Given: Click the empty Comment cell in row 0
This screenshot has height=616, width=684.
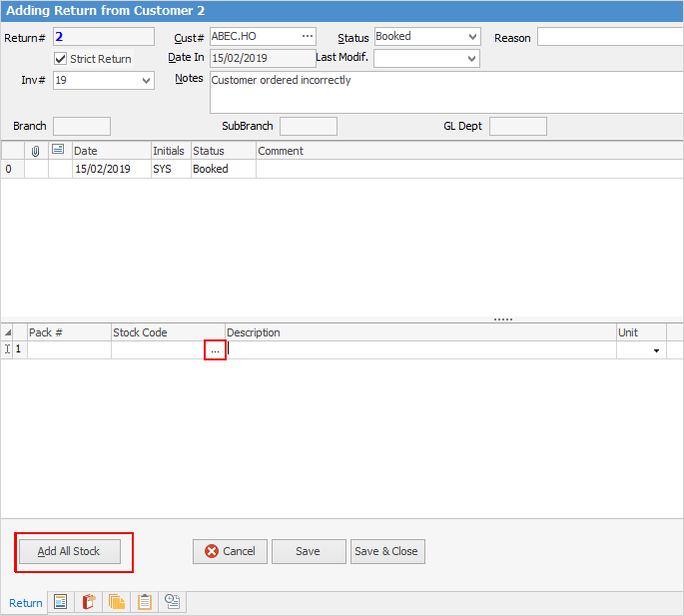Looking at the screenshot, I should (469, 169).
